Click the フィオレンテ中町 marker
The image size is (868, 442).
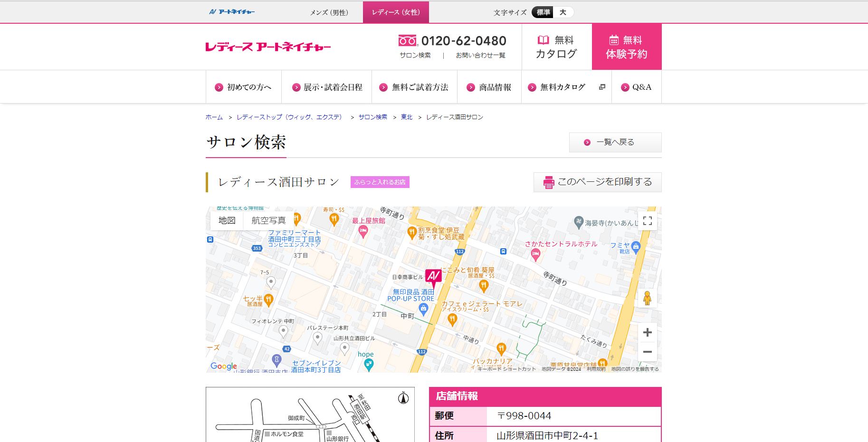(x=283, y=331)
